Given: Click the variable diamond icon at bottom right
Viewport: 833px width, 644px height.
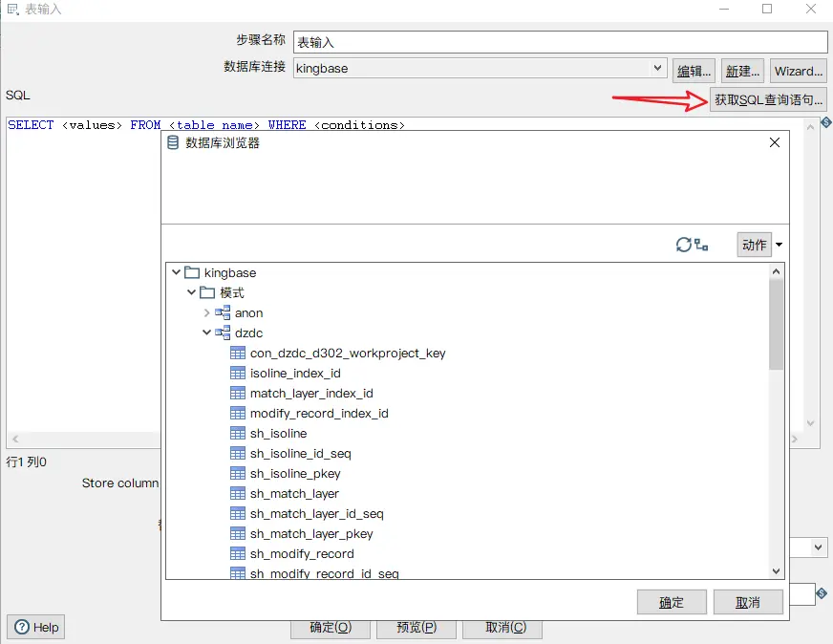Looking at the screenshot, I should [822, 593].
